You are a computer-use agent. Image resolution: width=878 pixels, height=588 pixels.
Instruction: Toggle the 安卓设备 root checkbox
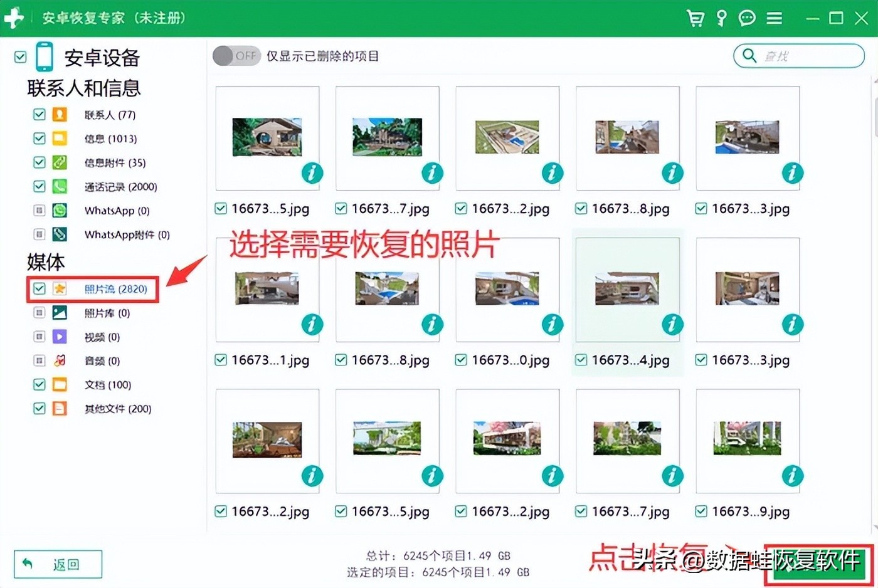coord(20,57)
